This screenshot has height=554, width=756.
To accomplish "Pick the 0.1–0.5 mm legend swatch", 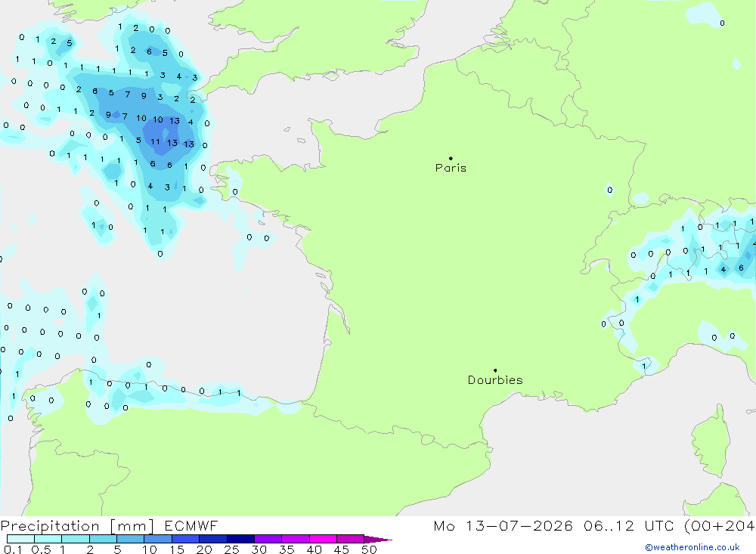I will [20, 539].
